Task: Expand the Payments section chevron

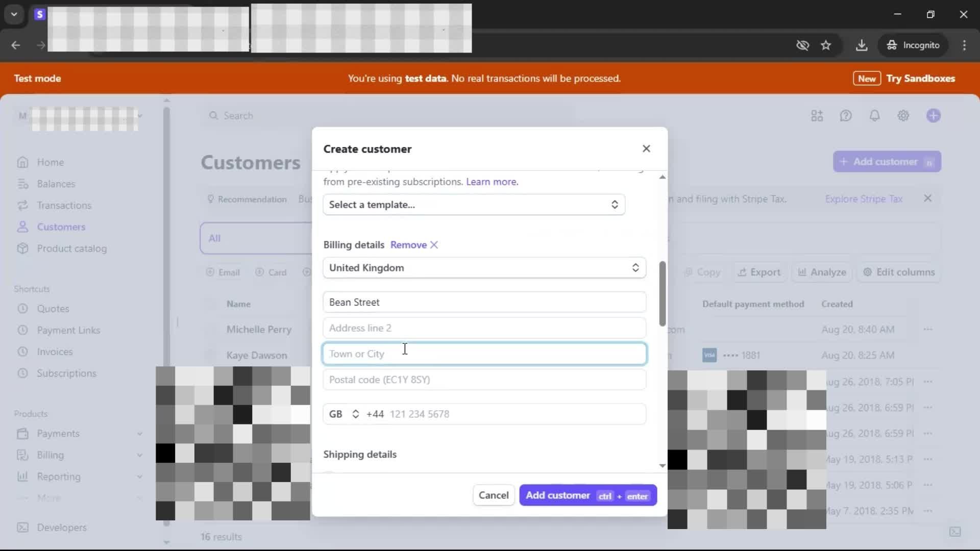Action: (x=139, y=434)
